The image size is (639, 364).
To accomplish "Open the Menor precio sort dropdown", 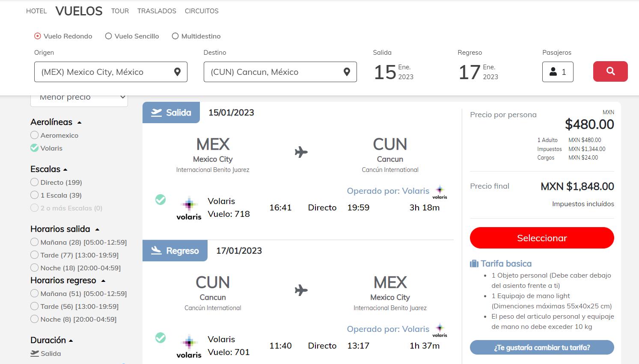I will (79, 98).
